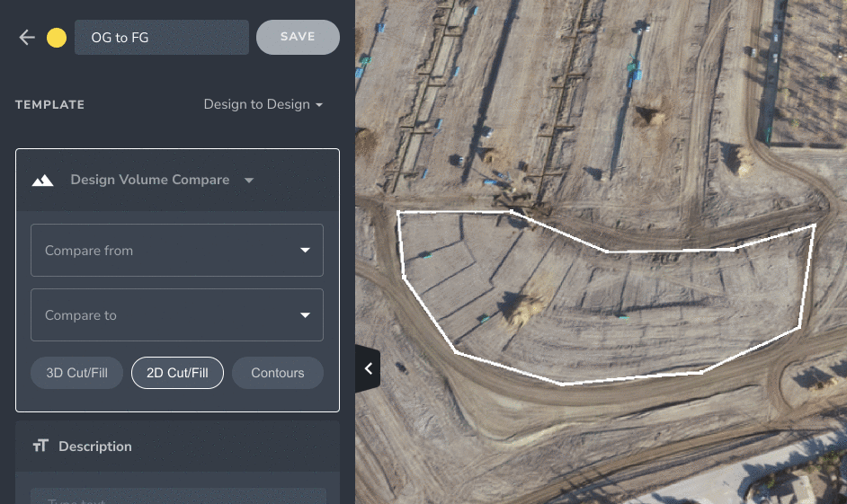Image resolution: width=847 pixels, height=504 pixels.
Task: Select the 3D Cut/Fill option
Action: pos(76,373)
